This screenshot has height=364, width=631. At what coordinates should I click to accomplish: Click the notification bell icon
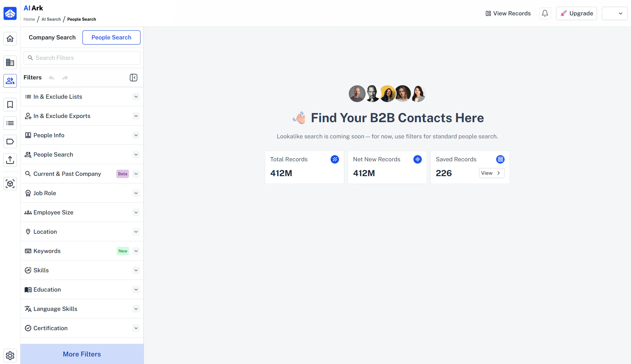(x=545, y=13)
